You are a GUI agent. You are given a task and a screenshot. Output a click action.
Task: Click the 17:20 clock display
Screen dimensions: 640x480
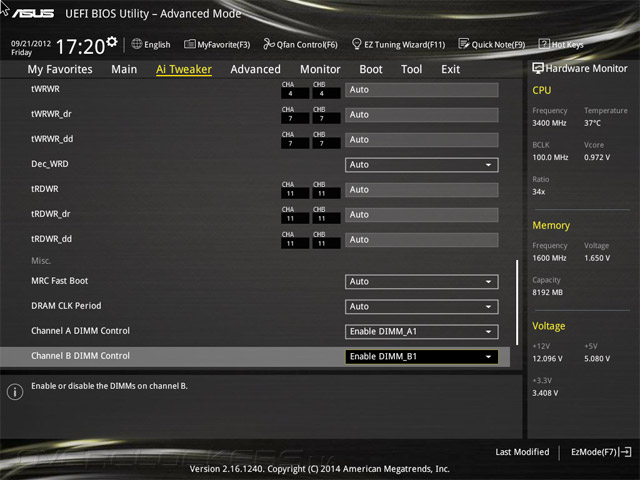[x=80, y=47]
